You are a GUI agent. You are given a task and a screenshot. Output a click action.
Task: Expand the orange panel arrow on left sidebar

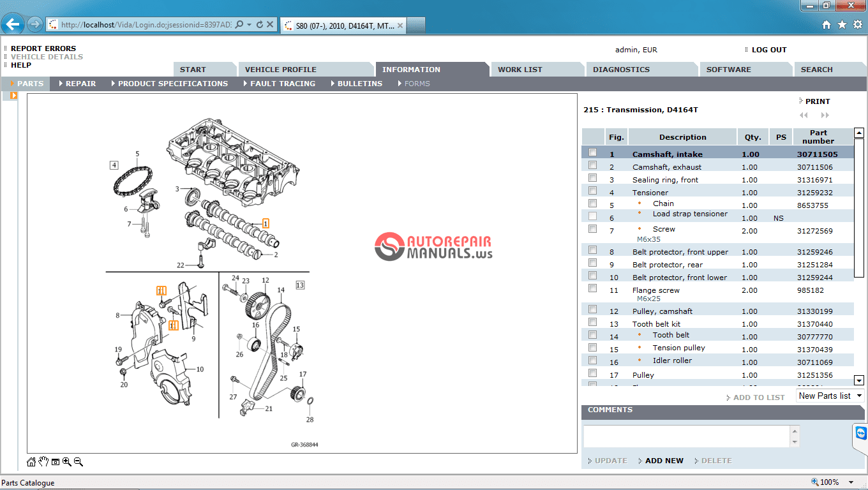pyautogui.click(x=13, y=94)
